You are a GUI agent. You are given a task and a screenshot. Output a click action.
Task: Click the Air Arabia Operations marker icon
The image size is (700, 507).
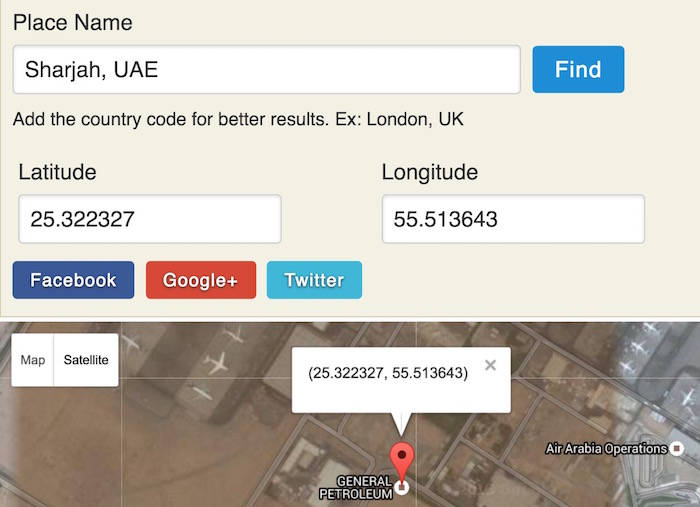[677, 448]
